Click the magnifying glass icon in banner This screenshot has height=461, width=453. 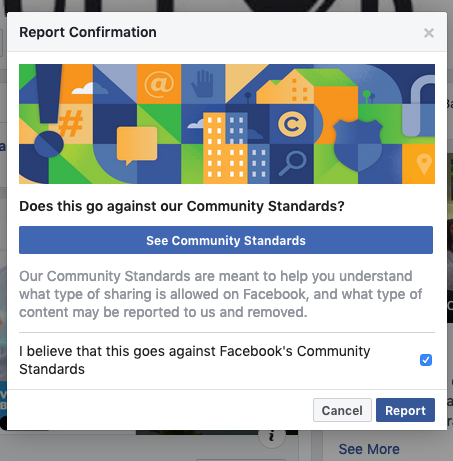292,163
